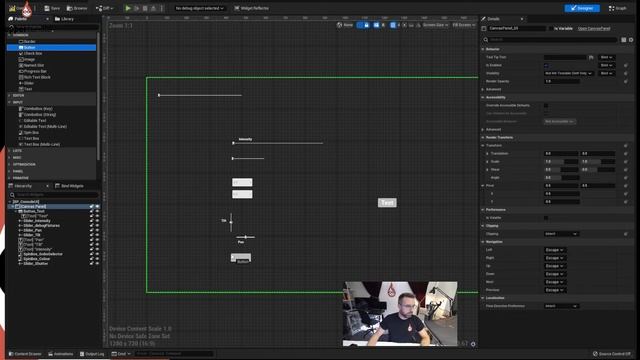Image resolution: width=640 pixels, height=360 pixels.
Task: Switch to Designer mode
Action: pos(582,8)
